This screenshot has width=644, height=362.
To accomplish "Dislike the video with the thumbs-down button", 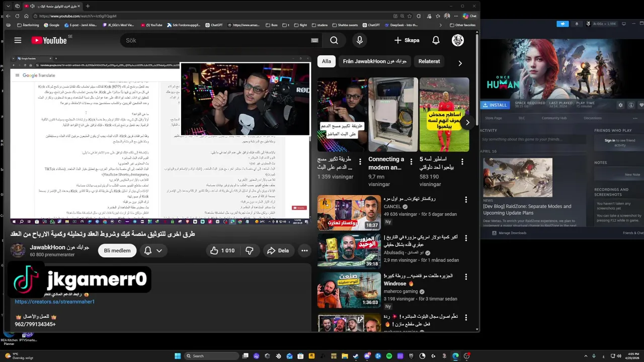I will pos(250,250).
